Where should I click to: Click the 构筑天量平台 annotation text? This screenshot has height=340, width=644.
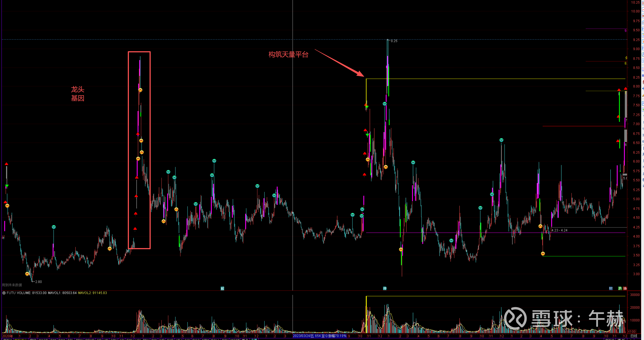[x=288, y=54]
